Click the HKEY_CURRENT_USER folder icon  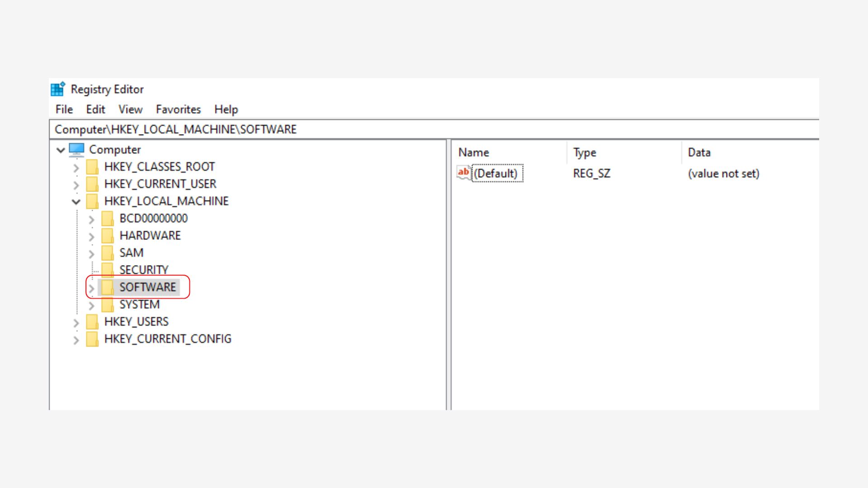pos(92,184)
